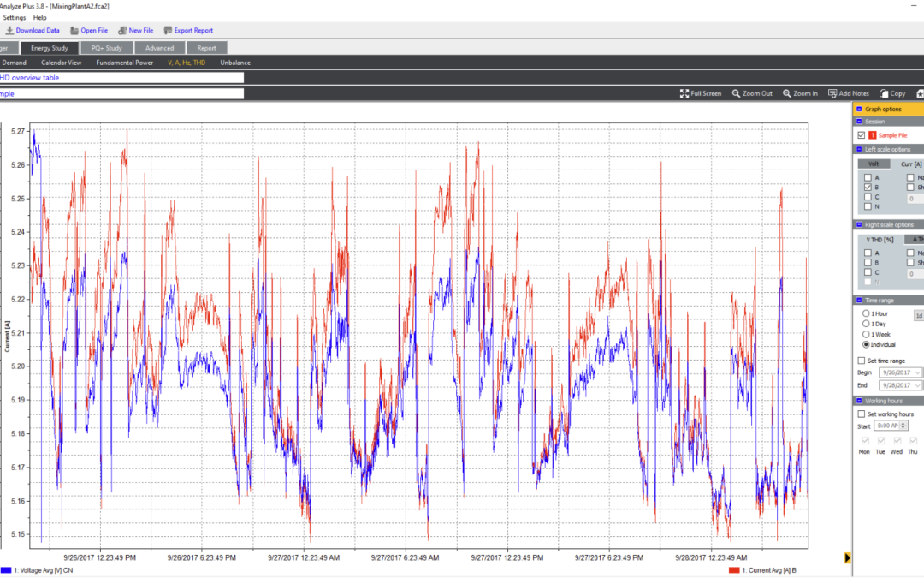Viewport: 924px width, 578px height.
Task: Click the New File icon
Action: pyautogui.click(x=122, y=31)
